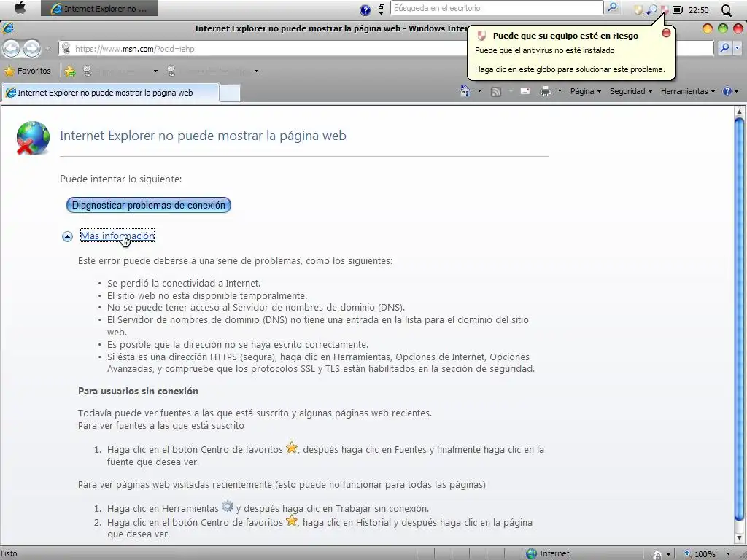The height and width of the screenshot is (560, 747).
Task: Open the Seguridad menu
Action: coord(631,91)
